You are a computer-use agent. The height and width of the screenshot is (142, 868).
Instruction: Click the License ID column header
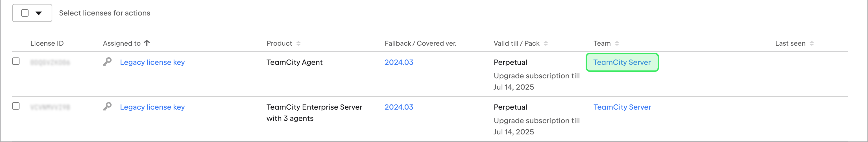click(x=47, y=43)
